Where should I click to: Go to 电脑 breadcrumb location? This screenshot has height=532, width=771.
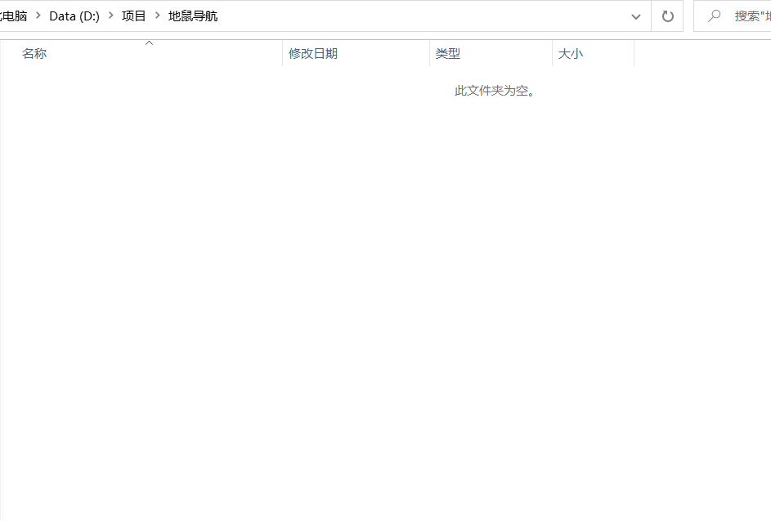pyautogui.click(x=14, y=16)
